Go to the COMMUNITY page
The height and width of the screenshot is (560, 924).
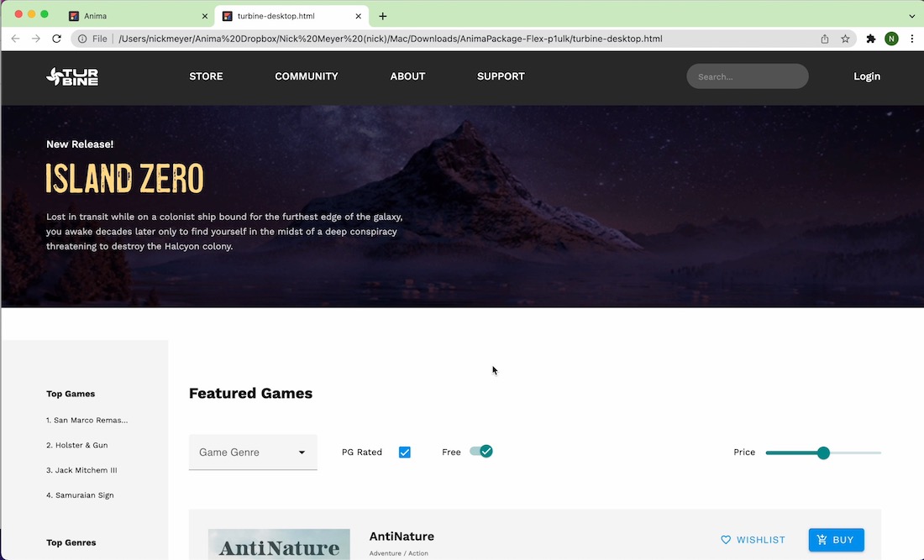tap(307, 76)
